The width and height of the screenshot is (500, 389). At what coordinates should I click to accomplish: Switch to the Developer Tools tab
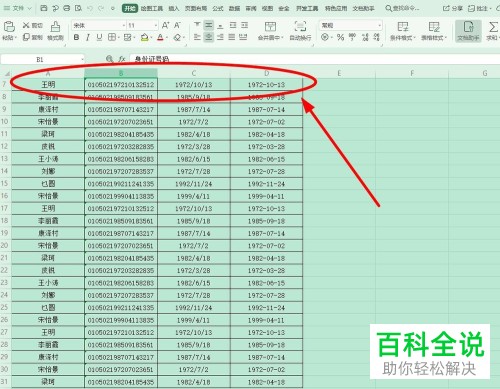coord(307,8)
